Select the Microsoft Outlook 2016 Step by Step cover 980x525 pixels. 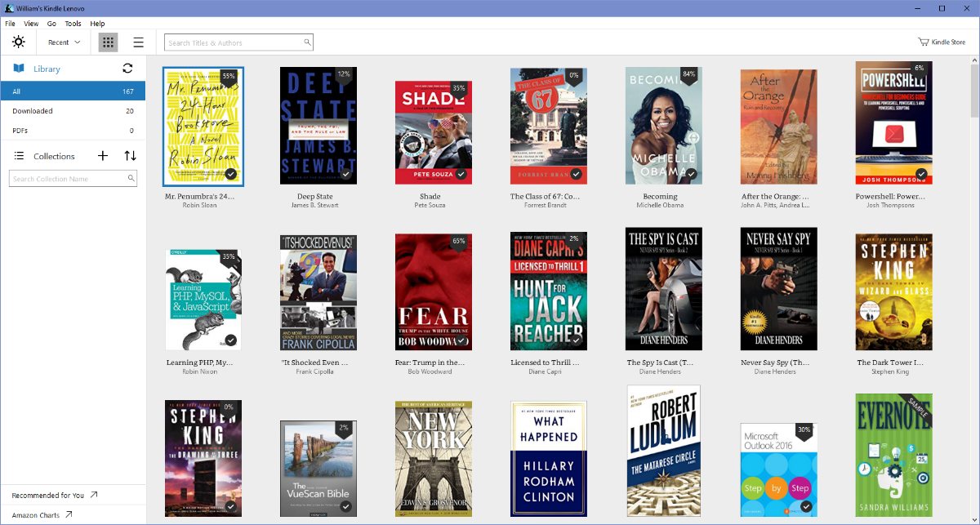(x=779, y=469)
